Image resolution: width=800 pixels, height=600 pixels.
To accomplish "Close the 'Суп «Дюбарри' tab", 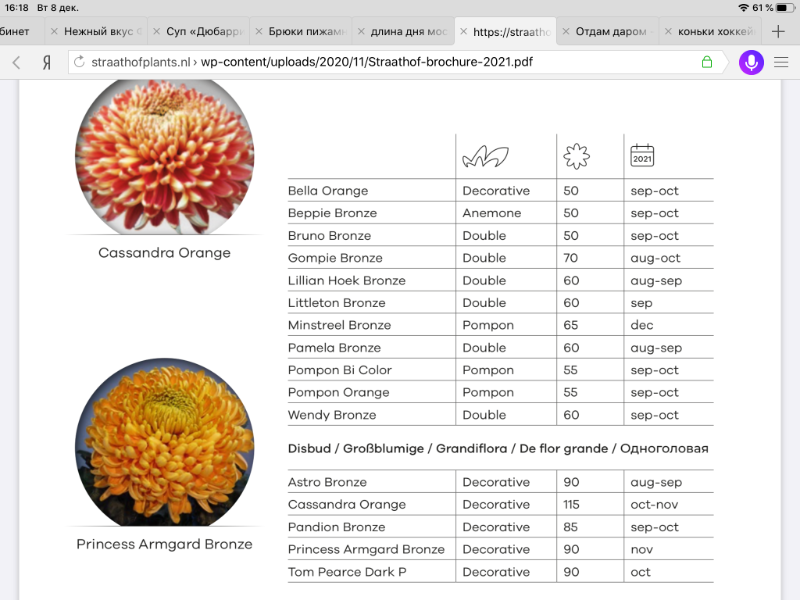I will pos(156,32).
